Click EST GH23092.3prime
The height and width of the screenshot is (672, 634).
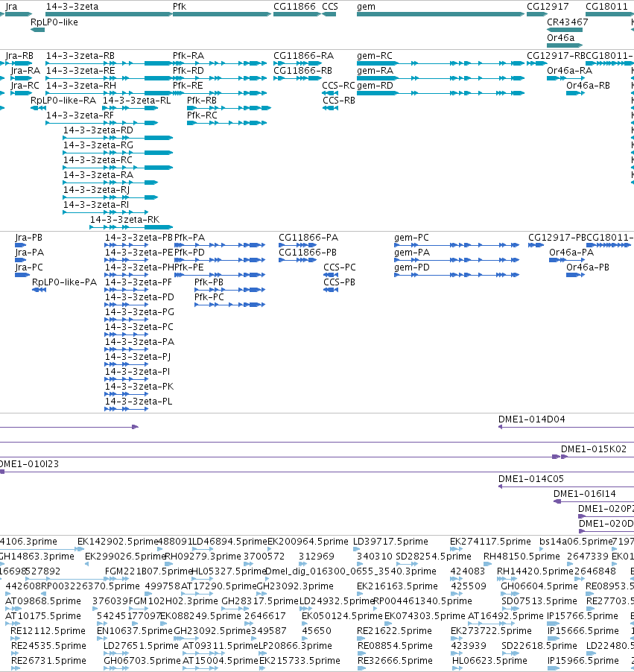pos(295,586)
